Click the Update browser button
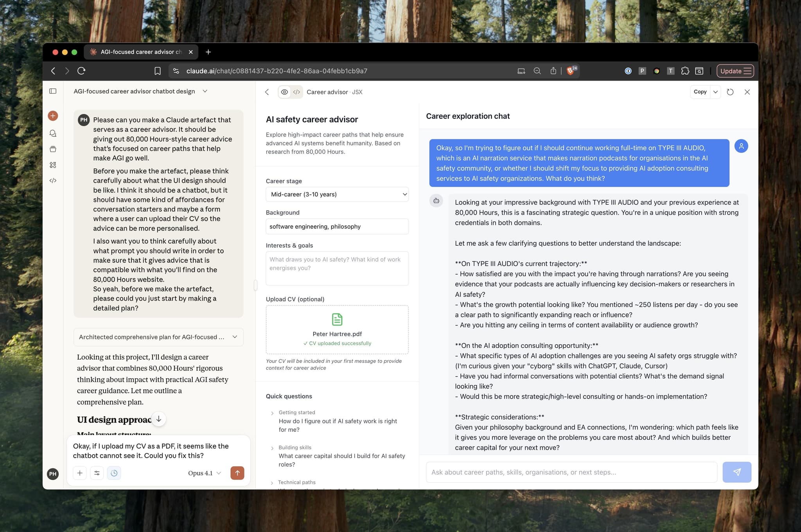The height and width of the screenshot is (532, 801). coord(735,71)
